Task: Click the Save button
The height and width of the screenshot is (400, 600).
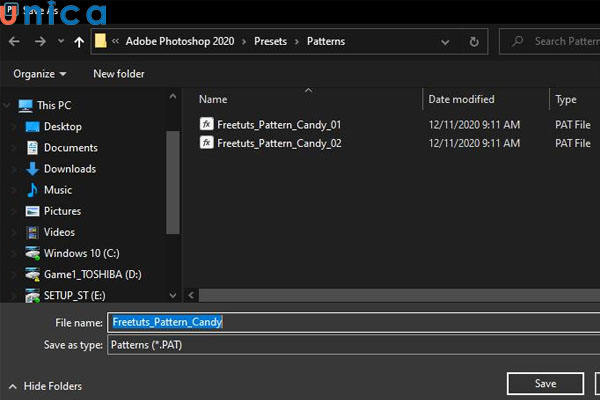Action: pyautogui.click(x=545, y=384)
